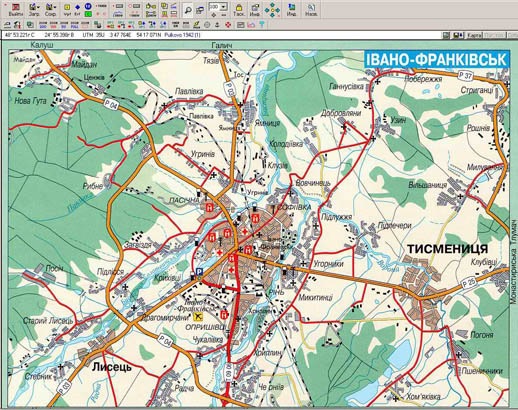Click the save-disk icon beside Карта button
This screenshot has width=518, height=410.
point(458,35)
